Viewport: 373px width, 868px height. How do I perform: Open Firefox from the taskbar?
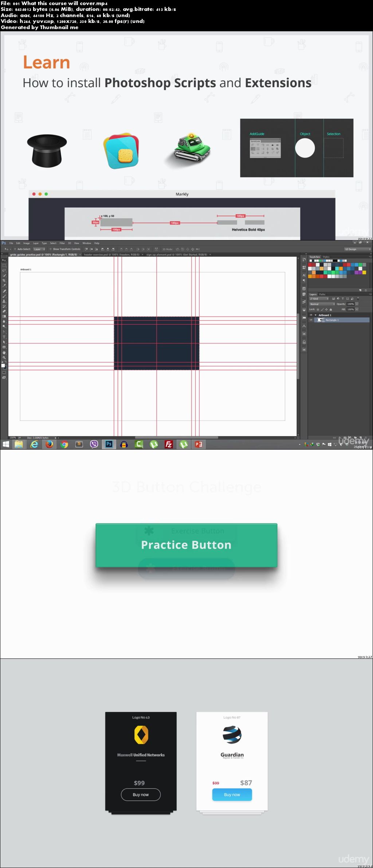(49, 444)
